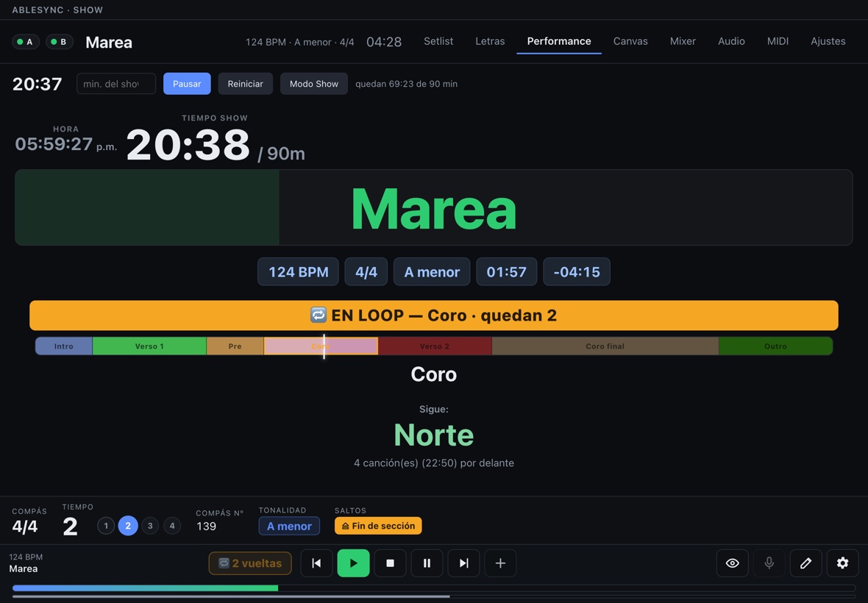The image size is (868, 603).
Task: Open the Canvas tab
Action: [630, 41]
